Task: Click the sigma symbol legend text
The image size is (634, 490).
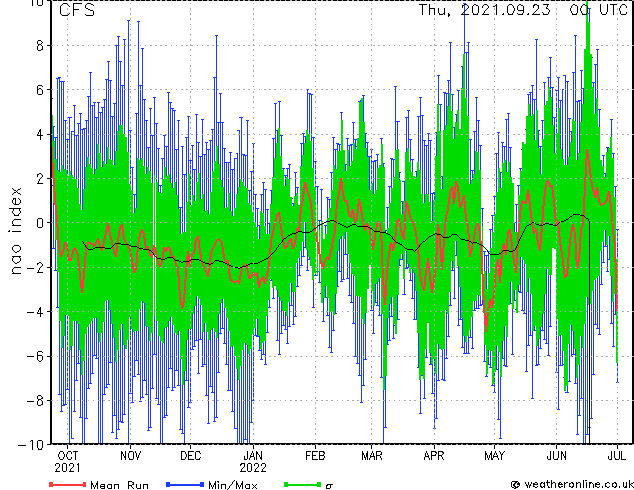Action: [329, 486]
